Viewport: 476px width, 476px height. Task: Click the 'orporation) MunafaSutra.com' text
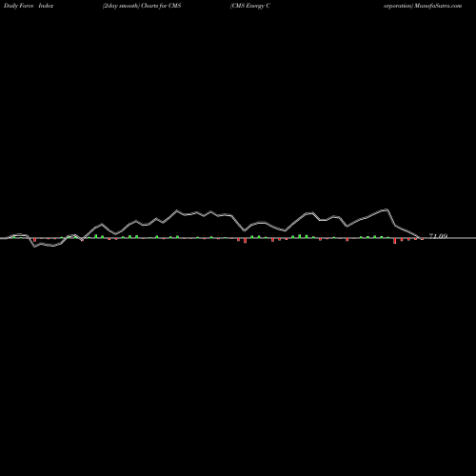coord(423,6)
